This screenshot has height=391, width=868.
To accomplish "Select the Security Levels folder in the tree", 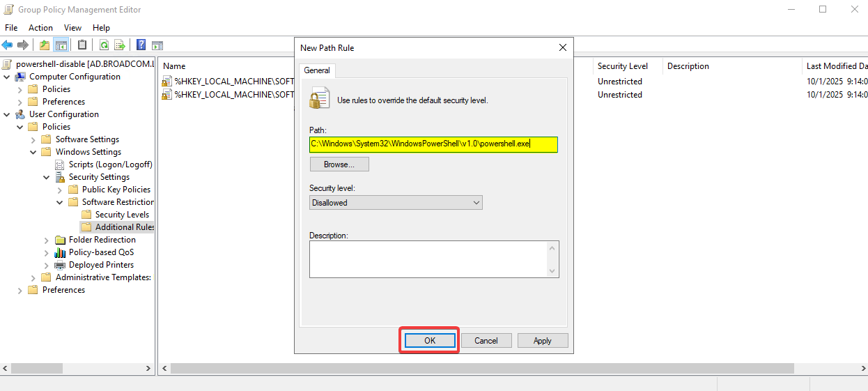I will pyautogui.click(x=121, y=215).
